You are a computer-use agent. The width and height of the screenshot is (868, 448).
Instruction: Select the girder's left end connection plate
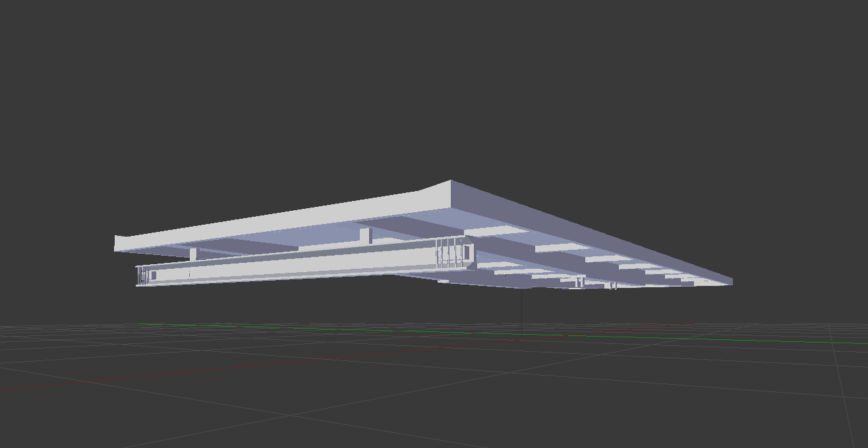pyautogui.click(x=143, y=275)
